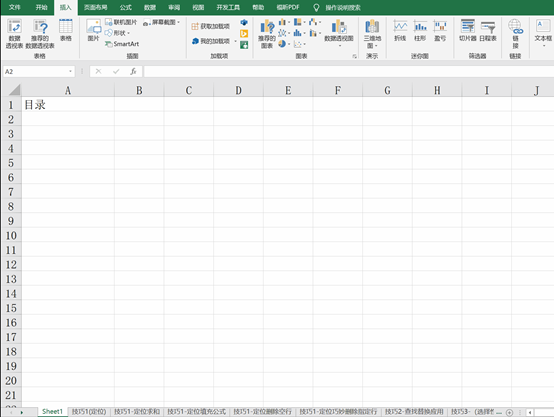Screen dimensions: 554x417
Task: Insert a Timeline (日程表) filter
Action: 488,30
